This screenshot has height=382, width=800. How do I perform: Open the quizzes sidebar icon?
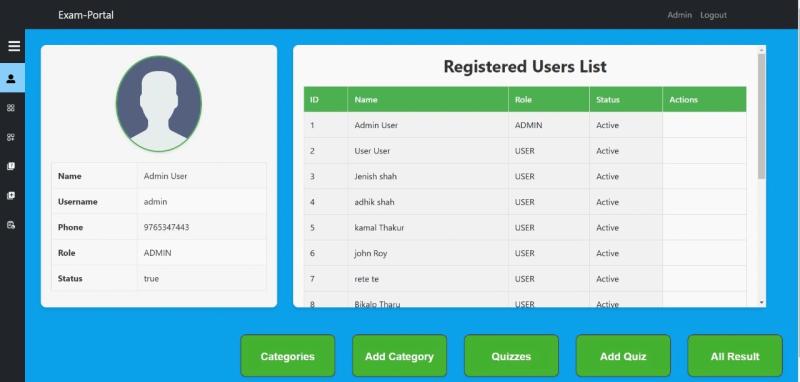pyautogui.click(x=11, y=166)
